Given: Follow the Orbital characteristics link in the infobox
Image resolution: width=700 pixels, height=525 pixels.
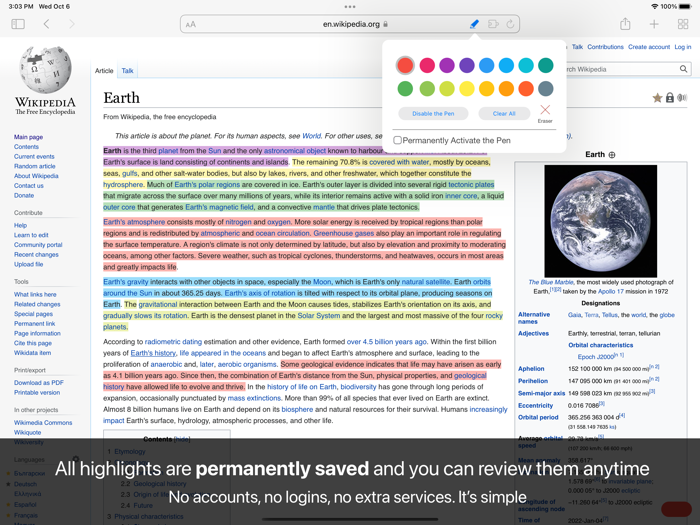Looking at the screenshot, I should (600, 345).
